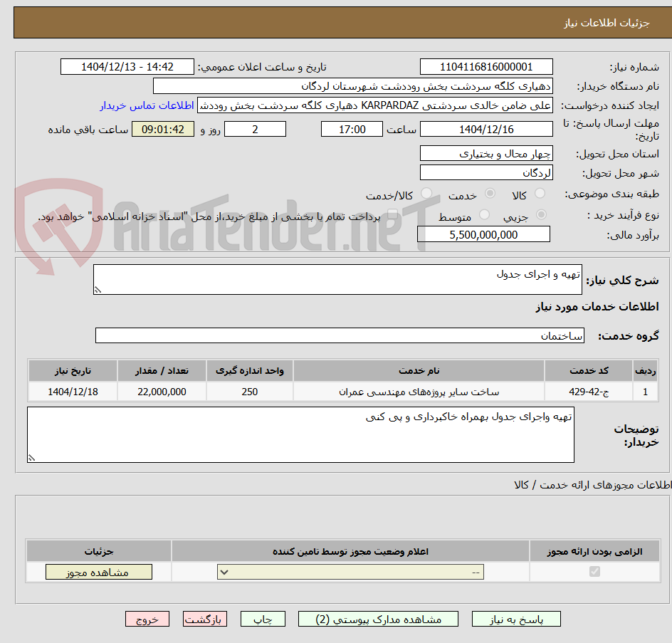This screenshot has width=672, height=643.
Task: Click the بازگشت back button
Action: point(205,619)
